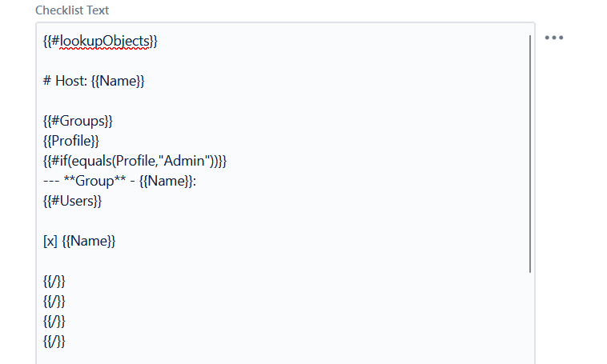Screen dimensions: 607x364
Task: Click the first {{/}} closing tag
Action: [54, 282]
